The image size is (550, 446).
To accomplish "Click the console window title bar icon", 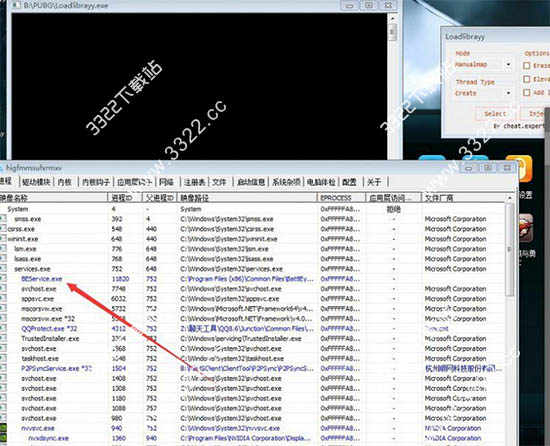I will tap(15, 6).
